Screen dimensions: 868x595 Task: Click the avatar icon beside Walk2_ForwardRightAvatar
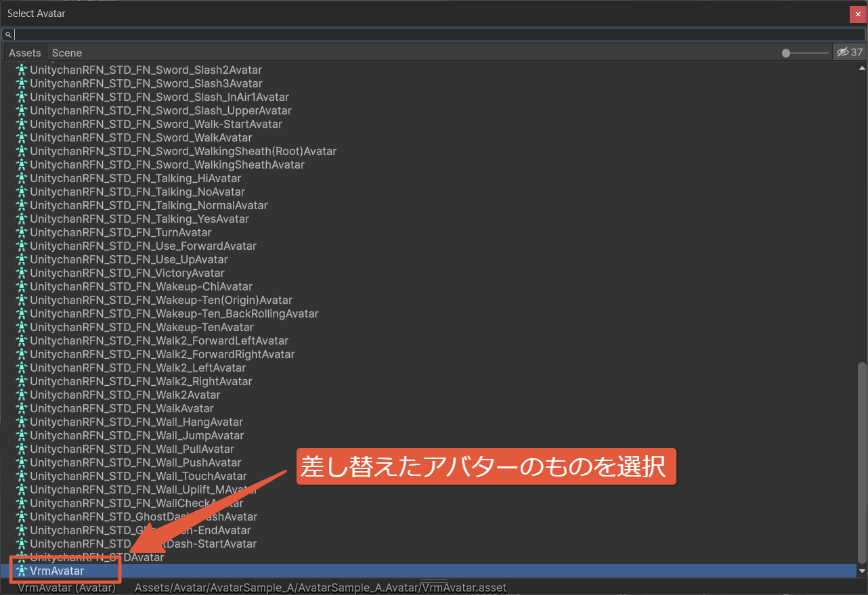click(22, 354)
